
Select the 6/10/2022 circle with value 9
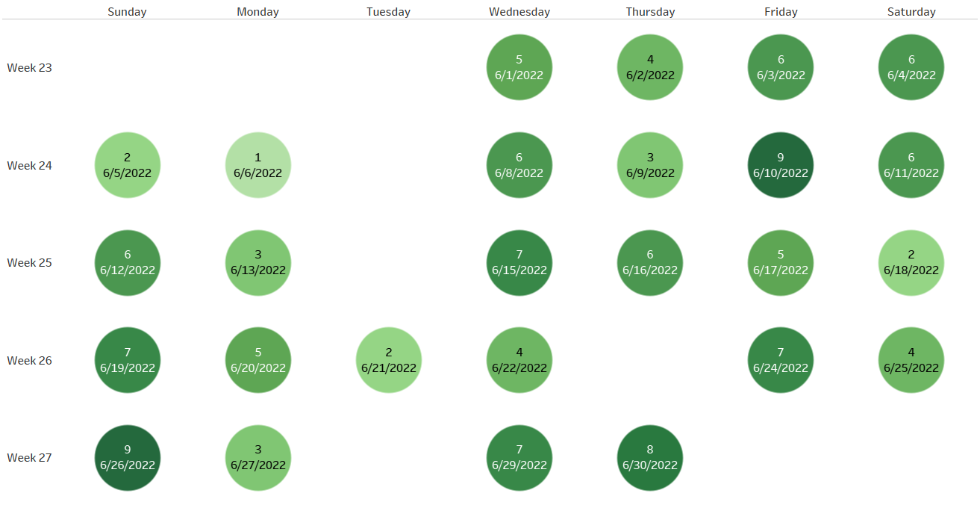[x=781, y=165]
